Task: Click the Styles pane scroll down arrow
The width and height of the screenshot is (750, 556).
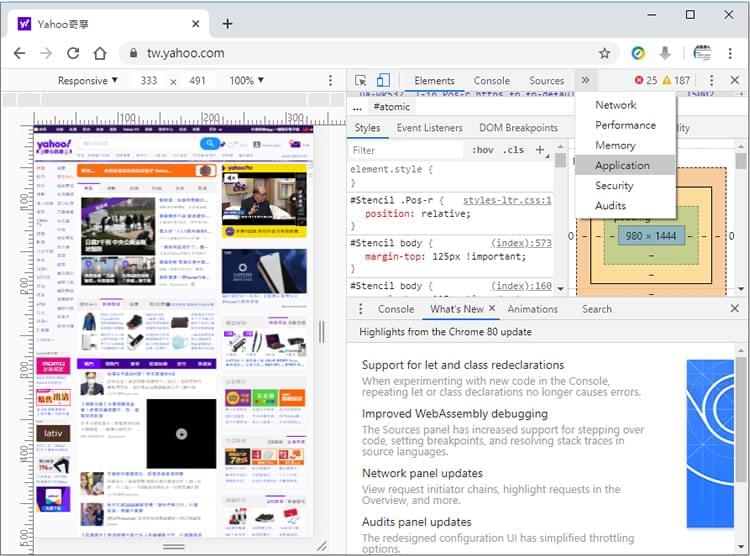Action: [x=561, y=289]
